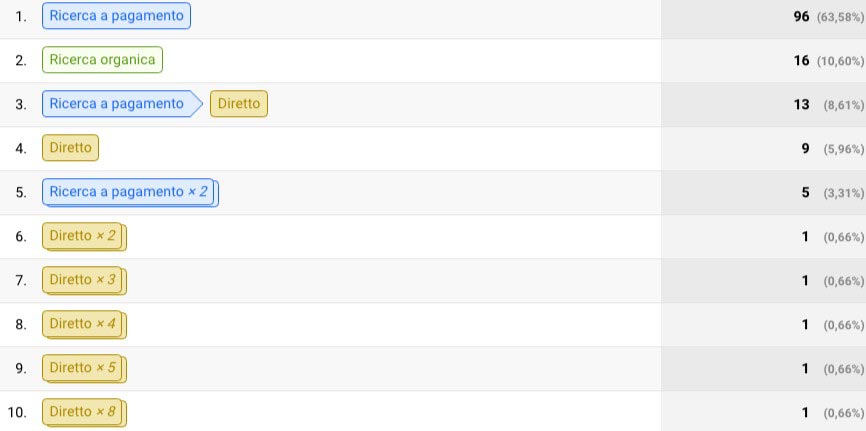Select the Diretto × 2 path tag
Image resolution: width=866 pixels, height=431 pixels.
point(84,236)
